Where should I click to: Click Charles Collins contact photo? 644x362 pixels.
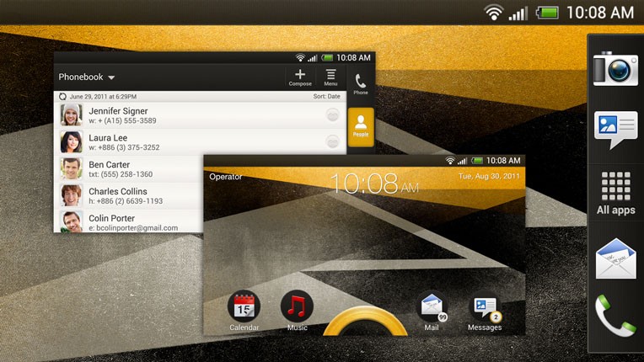[x=72, y=195]
